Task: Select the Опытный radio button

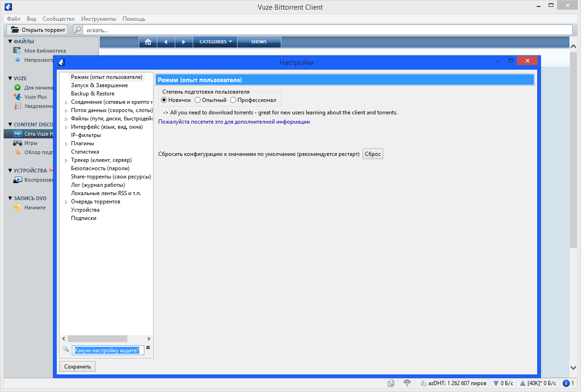Action: (197, 100)
